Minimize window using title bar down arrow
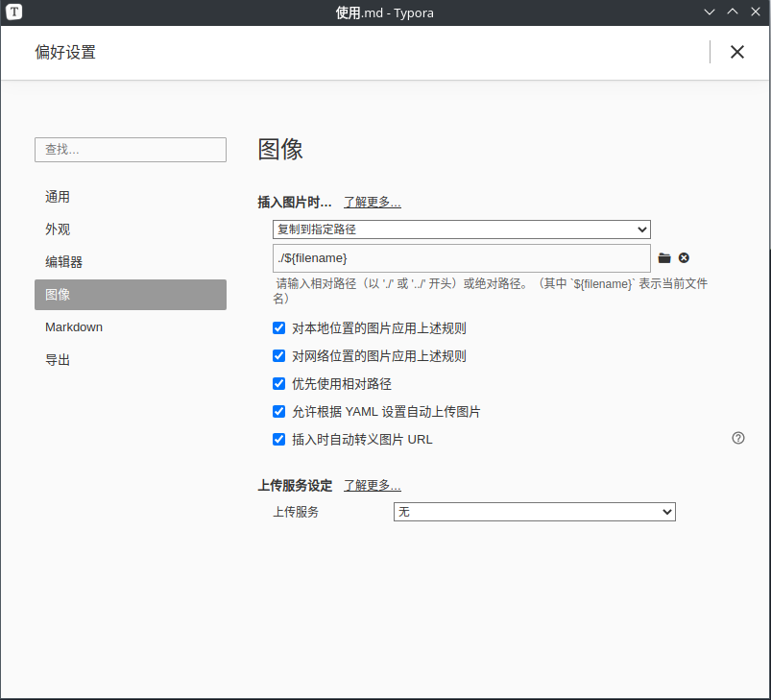The width and height of the screenshot is (771, 700). (x=710, y=12)
